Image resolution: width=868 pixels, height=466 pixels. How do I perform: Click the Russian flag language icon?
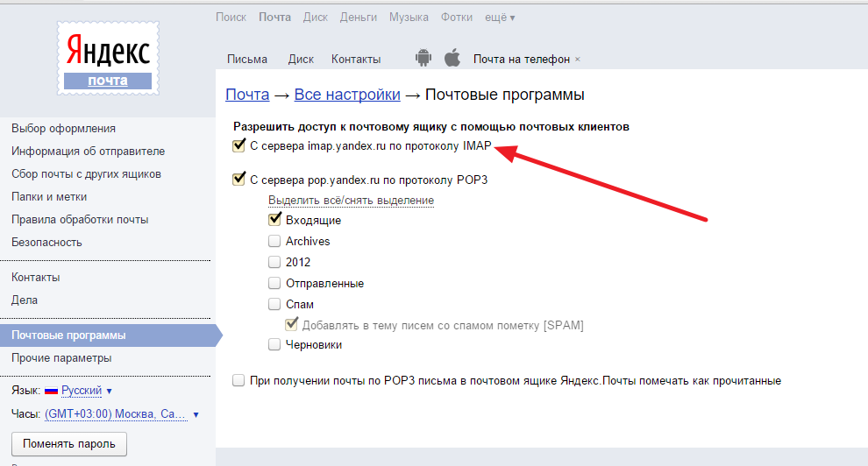click(x=52, y=391)
